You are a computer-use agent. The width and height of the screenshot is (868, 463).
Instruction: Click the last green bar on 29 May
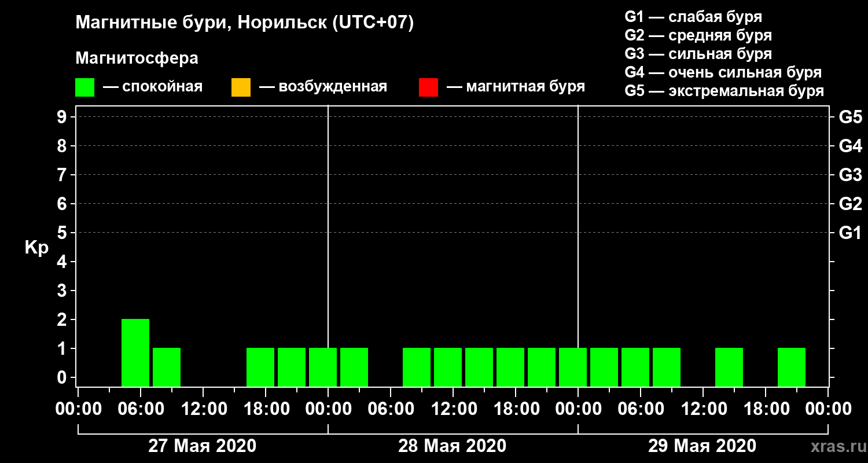click(792, 367)
